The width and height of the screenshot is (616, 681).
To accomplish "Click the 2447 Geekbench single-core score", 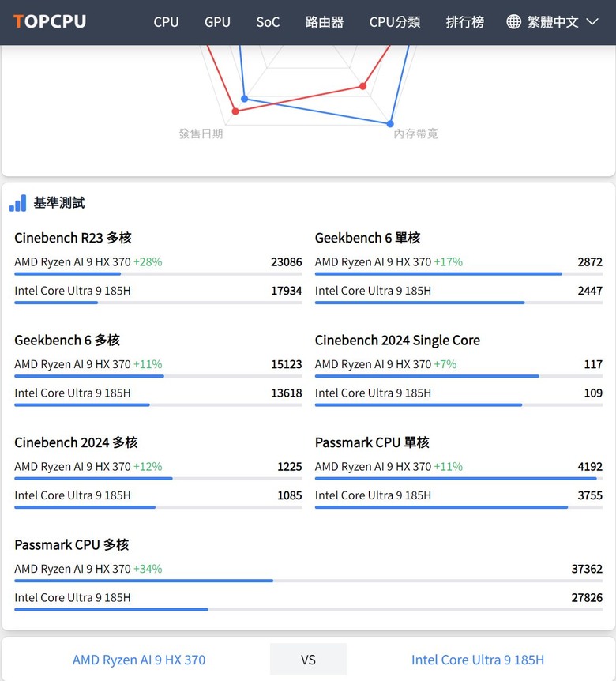I will point(590,291).
